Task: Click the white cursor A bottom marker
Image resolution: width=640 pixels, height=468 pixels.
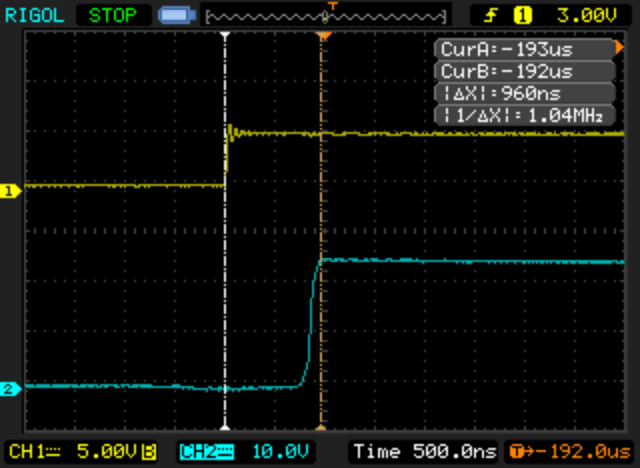Action: click(225, 427)
